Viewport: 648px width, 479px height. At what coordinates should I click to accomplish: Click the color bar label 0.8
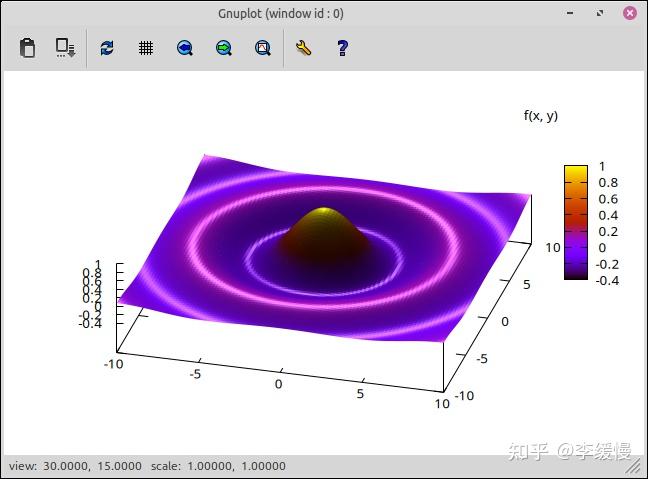pyautogui.click(x=608, y=182)
